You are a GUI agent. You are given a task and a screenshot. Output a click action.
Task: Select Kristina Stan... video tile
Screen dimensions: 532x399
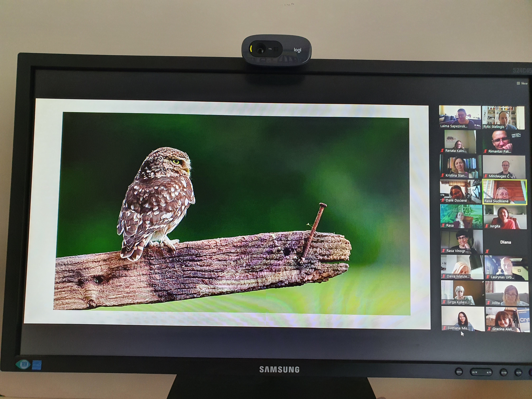tap(461, 166)
